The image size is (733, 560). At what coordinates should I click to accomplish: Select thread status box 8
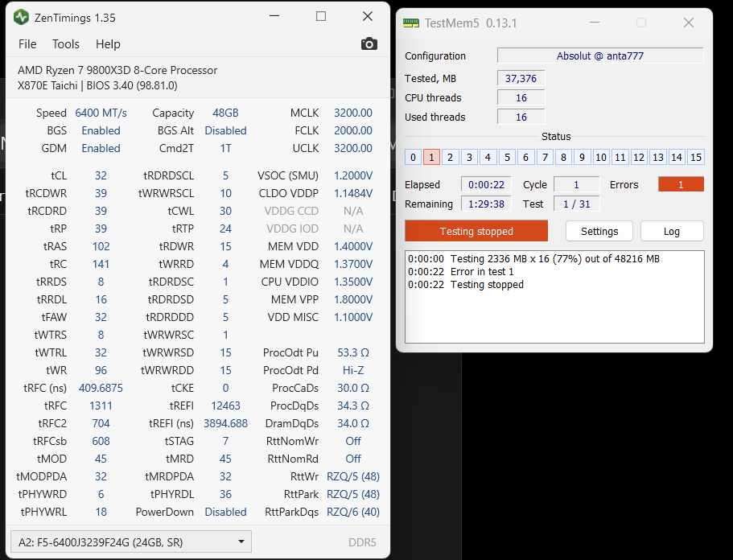(x=563, y=157)
